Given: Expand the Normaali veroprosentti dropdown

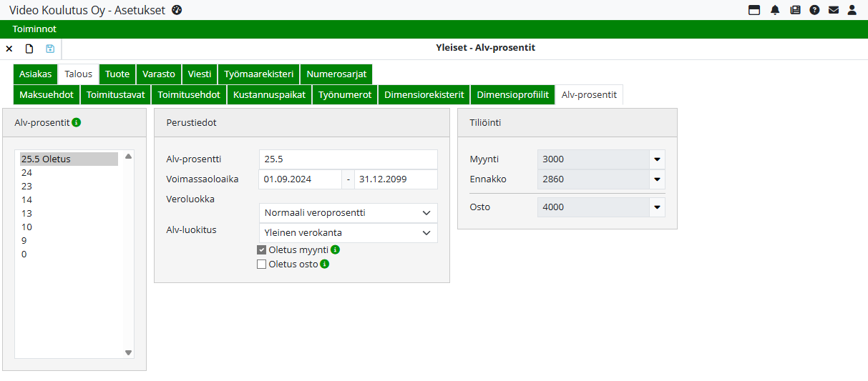Looking at the screenshot, I should pos(348,213).
